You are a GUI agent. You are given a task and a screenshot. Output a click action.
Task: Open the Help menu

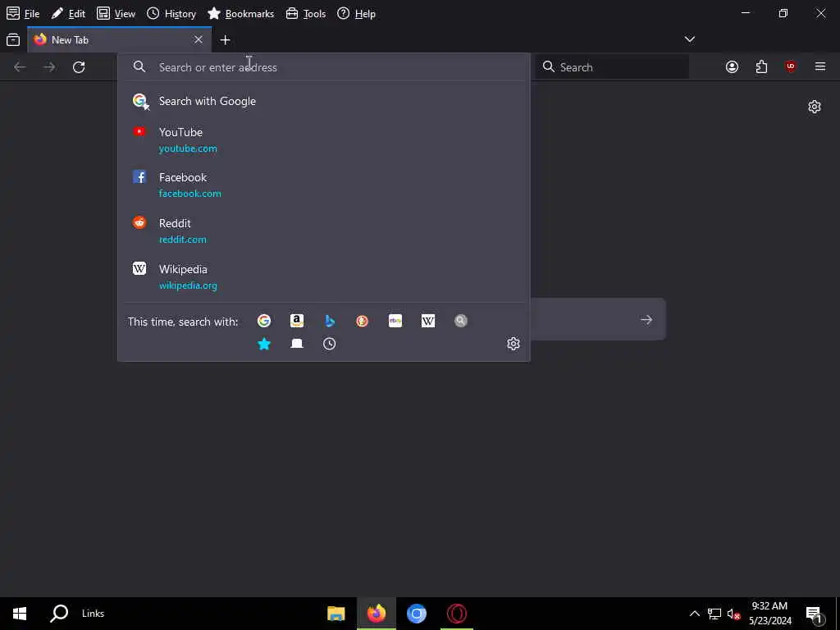pos(356,13)
